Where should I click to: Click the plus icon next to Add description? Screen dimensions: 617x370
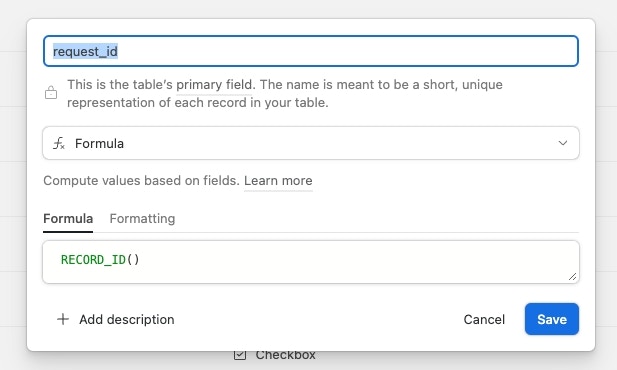(x=63, y=319)
